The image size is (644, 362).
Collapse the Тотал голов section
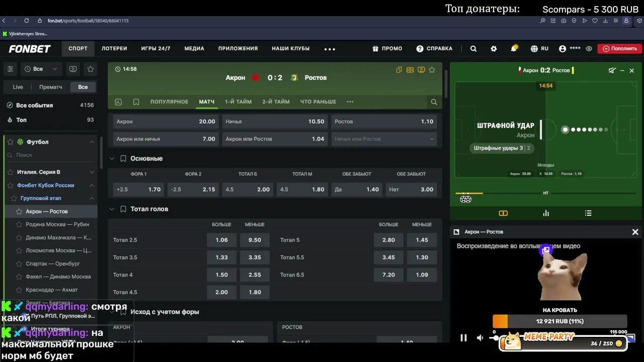pos(112,209)
